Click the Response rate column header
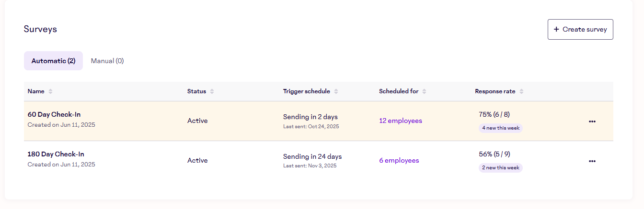Viewport: 644px width, 209px height. 495,91
